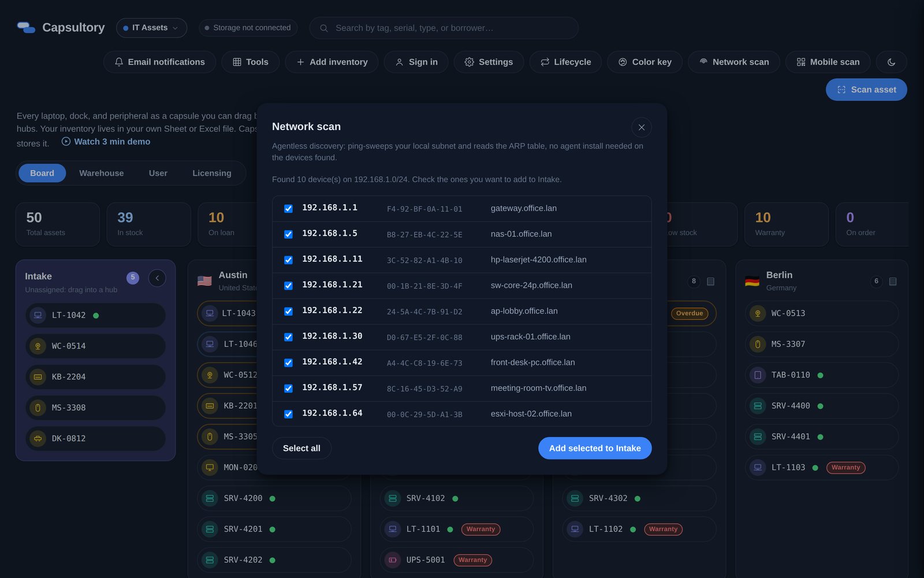This screenshot has height=578, width=924.
Task: Uncheck the 192.168.1.1 gateway device
Action: click(x=288, y=209)
